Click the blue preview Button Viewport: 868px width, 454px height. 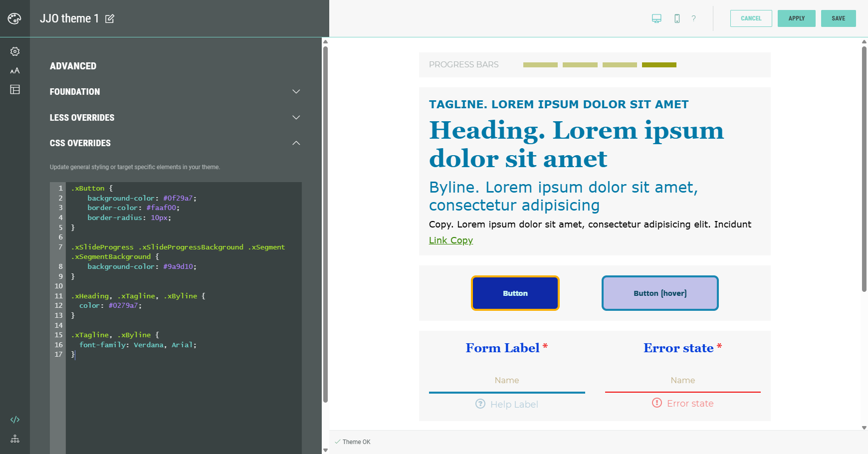pyautogui.click(x=515, y=293)
